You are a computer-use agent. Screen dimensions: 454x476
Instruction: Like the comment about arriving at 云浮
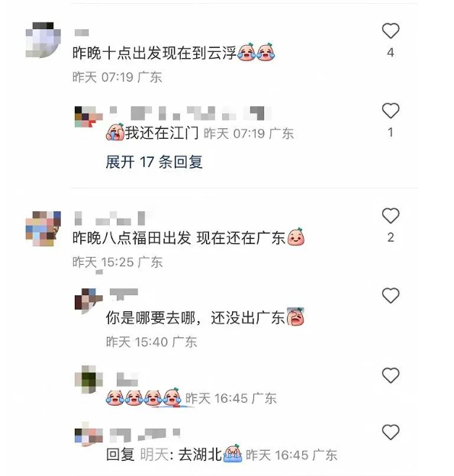coord(390,31)
